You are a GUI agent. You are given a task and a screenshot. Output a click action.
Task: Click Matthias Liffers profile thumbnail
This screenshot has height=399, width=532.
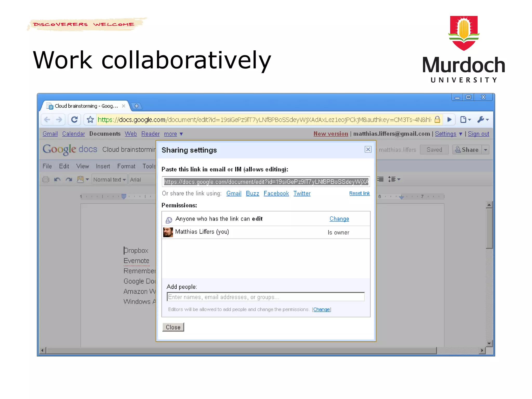tap(168, 232)
